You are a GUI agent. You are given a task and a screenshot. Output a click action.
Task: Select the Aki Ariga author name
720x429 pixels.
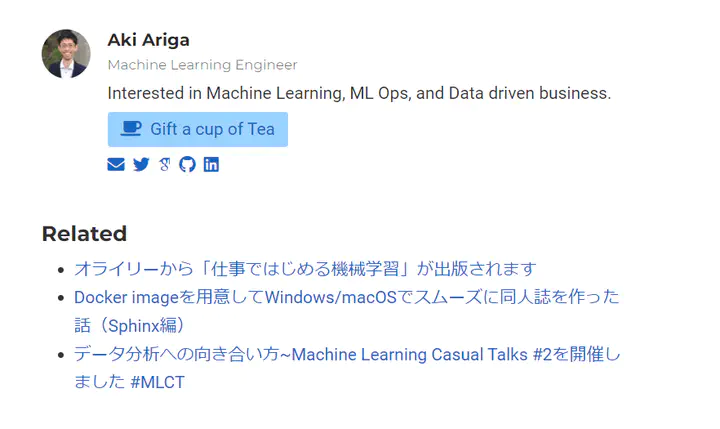pyautogui.click(x=148, y=40)
